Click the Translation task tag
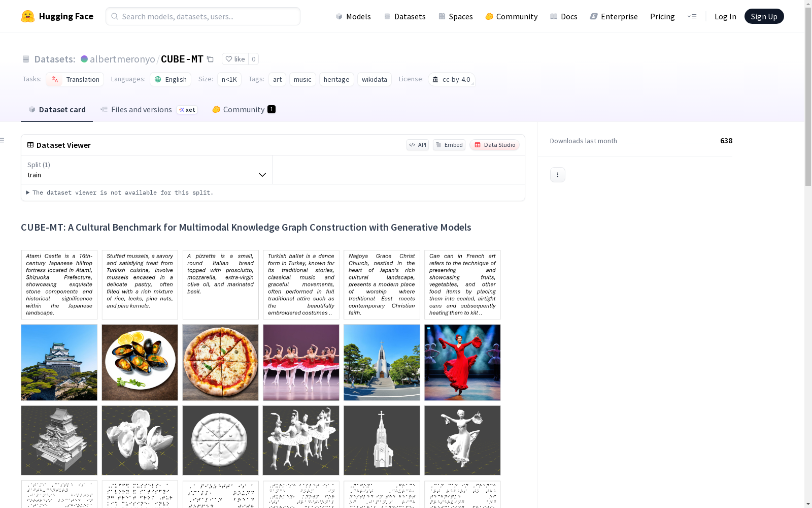 pyautogui.click(x=75, y=79)
